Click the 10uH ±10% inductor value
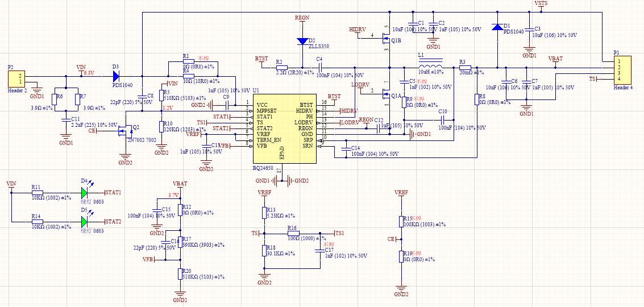The width and height of the screenshot is (644, 307). (431, 72)
